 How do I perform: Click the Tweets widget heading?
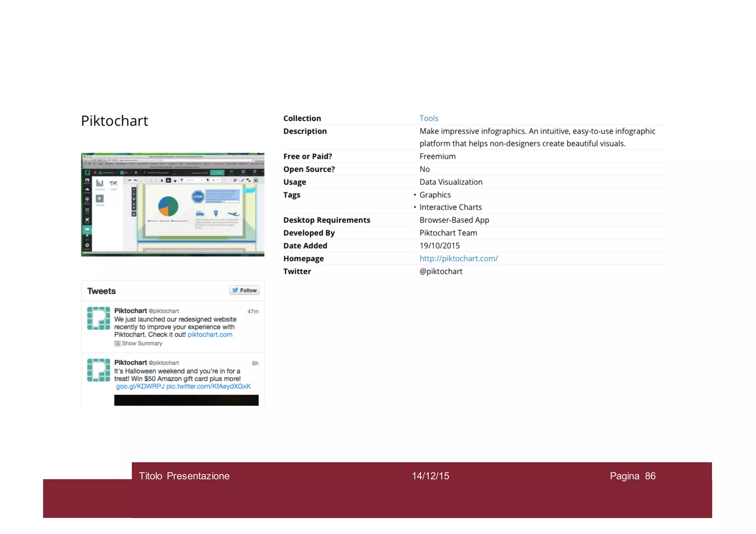pyautogui.click(x=102, y=291)
